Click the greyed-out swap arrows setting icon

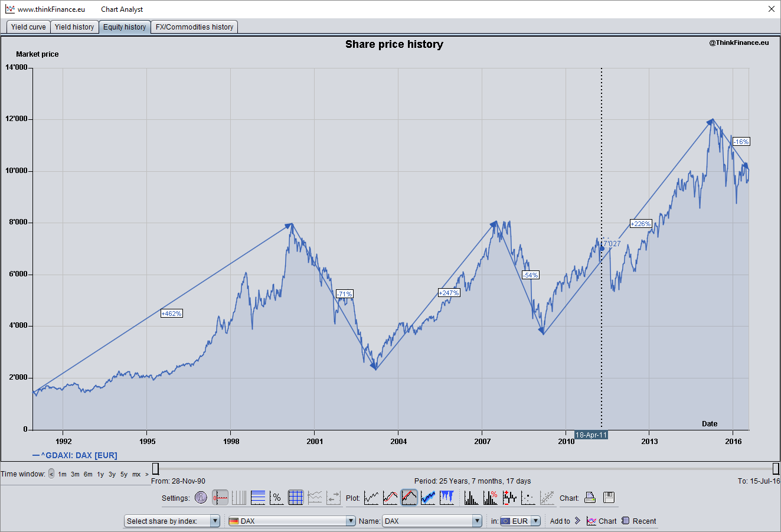[334, 498]
